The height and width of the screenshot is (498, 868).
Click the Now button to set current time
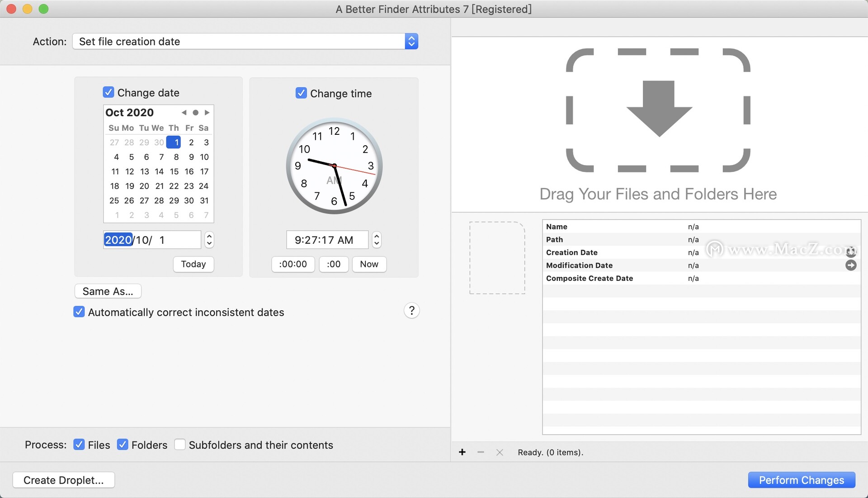tap(368, 264)
